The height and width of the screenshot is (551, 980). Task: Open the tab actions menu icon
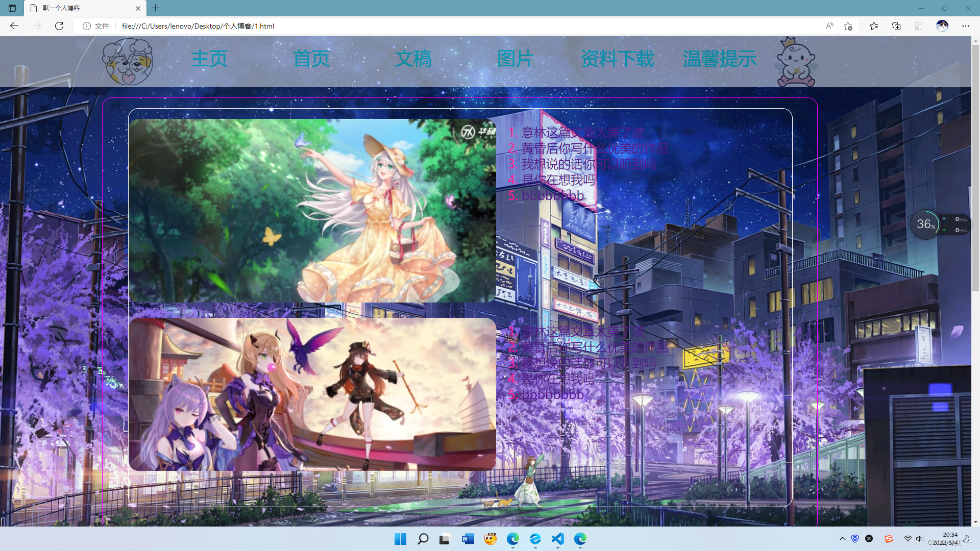(x=12, y=8)
